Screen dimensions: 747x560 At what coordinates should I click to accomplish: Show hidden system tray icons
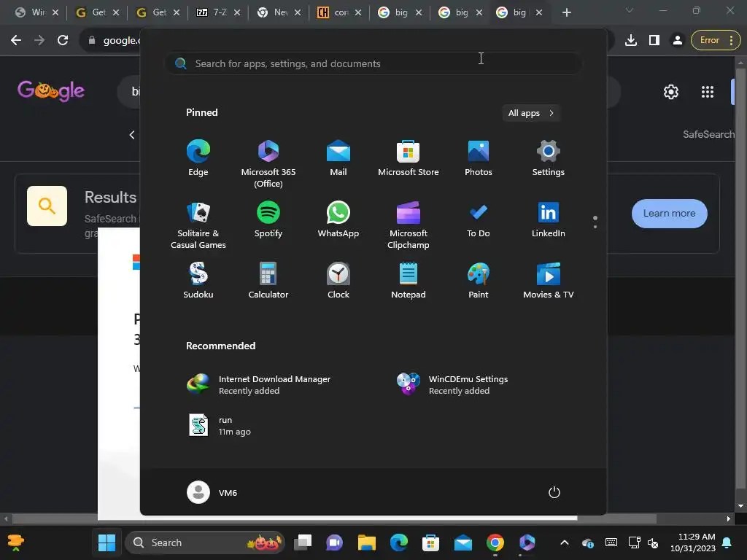(564, 542)
